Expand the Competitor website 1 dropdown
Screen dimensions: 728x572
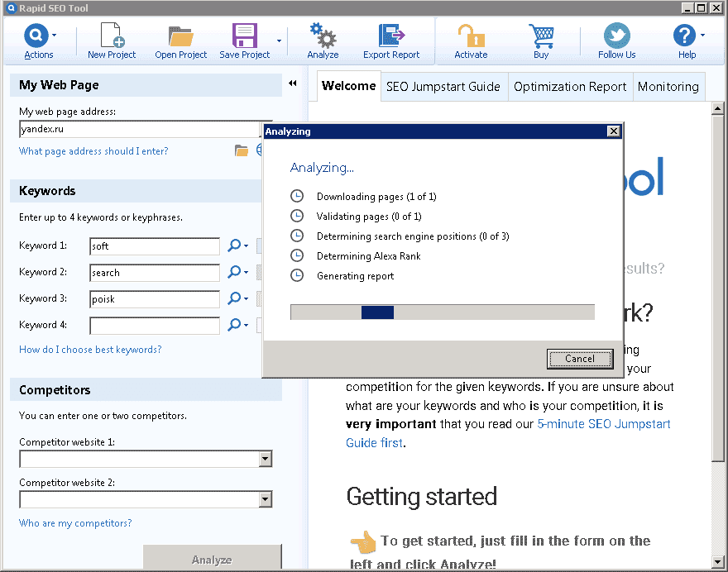265,459
